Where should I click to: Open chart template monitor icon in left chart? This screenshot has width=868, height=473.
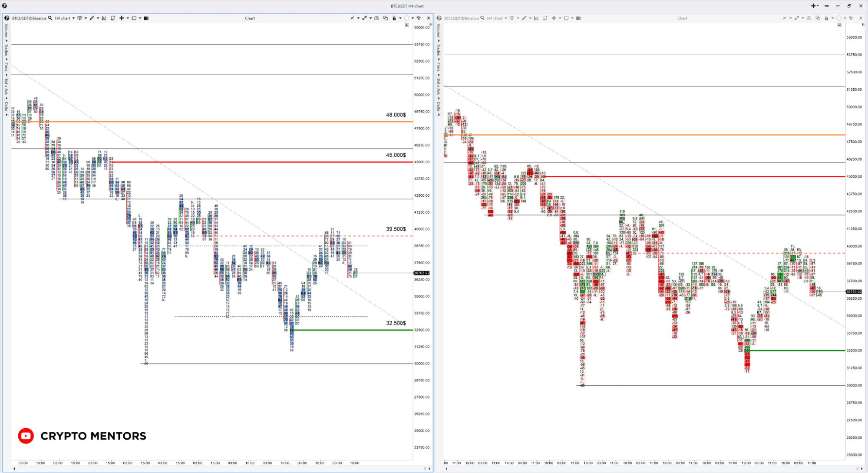(79, 18)
